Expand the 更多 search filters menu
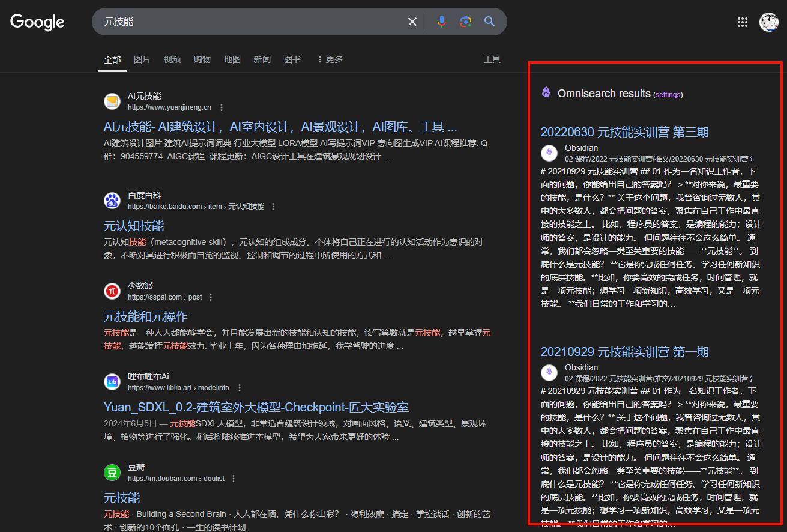787x532 pixels. tap(330, 59)
